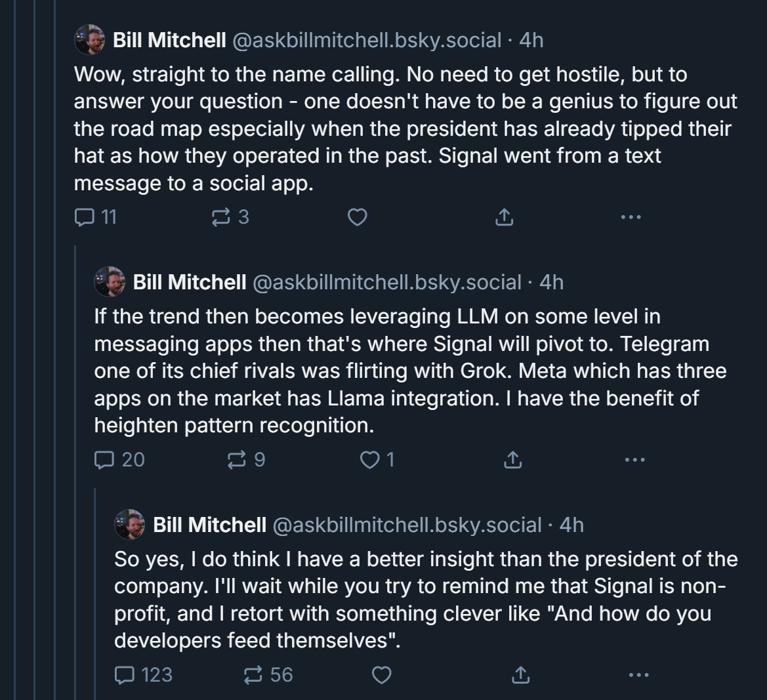Viewport: 767px width, 700px height.
Task: Repost the post with 9 reposts
Action: (x=237, y=460)
